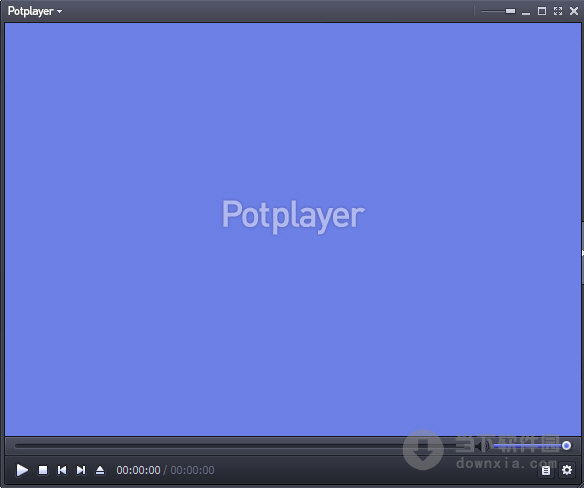The image size is (584, 488).
Task: Open the playlist panel icon
Action: click(x=546, y=470)
